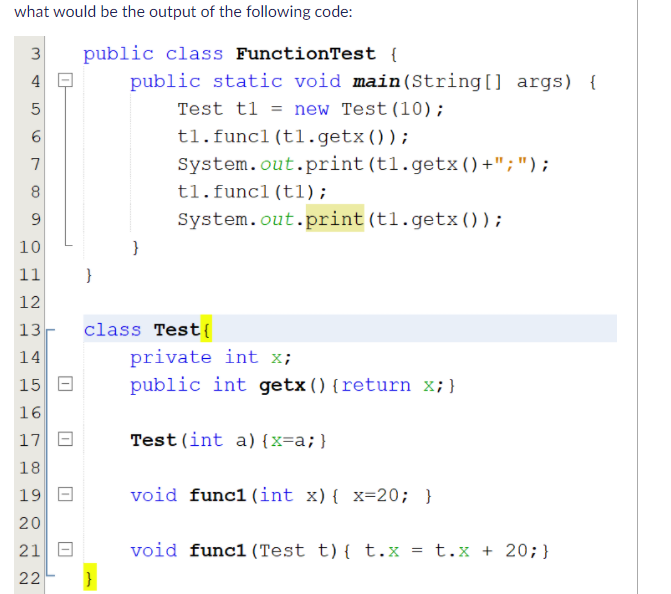The image size is (671, 594).
Task: Collapse the main method fold marker on line 4
Action: [x=65, y=80]
